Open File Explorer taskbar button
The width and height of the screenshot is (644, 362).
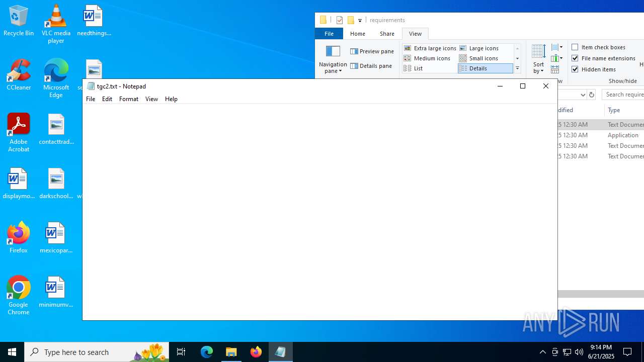231,352
